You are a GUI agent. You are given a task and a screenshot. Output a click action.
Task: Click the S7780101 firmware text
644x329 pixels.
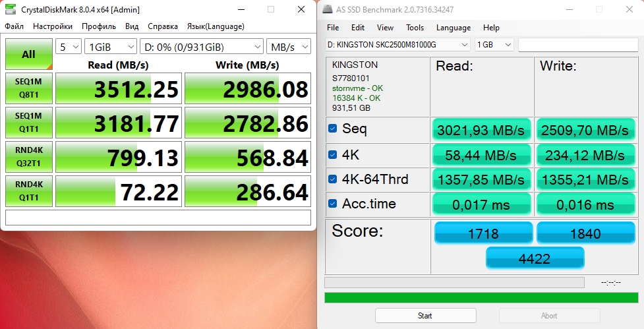(x=351, y=78)
